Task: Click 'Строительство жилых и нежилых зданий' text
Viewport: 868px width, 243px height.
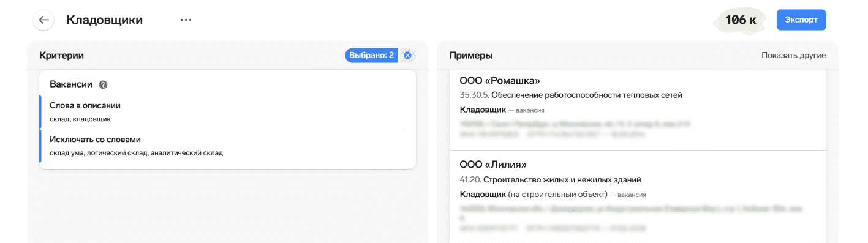Action: click(562, 179)
